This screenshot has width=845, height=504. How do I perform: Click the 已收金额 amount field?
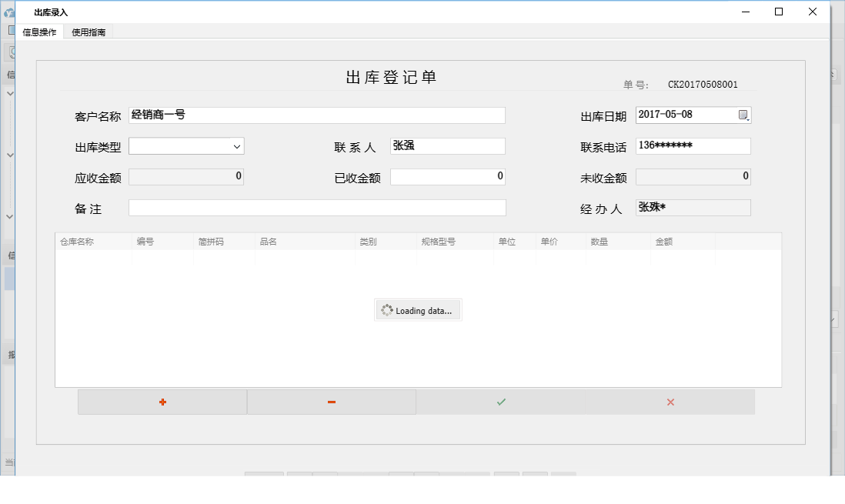pos(446,175)
